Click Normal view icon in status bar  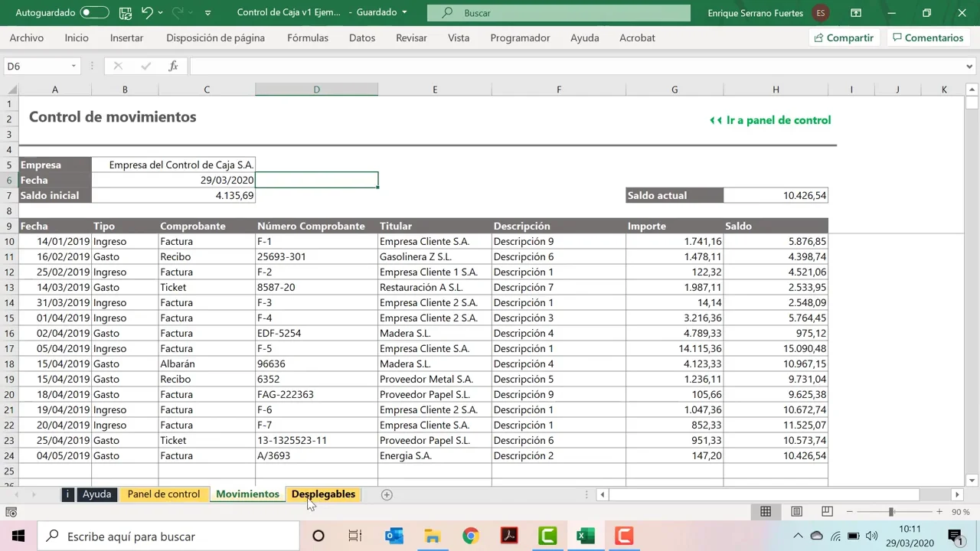click(766, 511)
